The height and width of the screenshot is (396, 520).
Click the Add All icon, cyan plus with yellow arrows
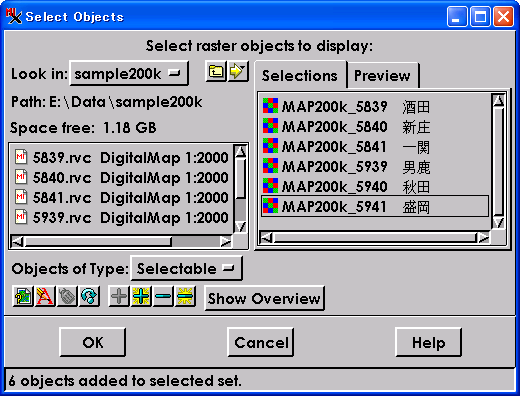point(141,296)
